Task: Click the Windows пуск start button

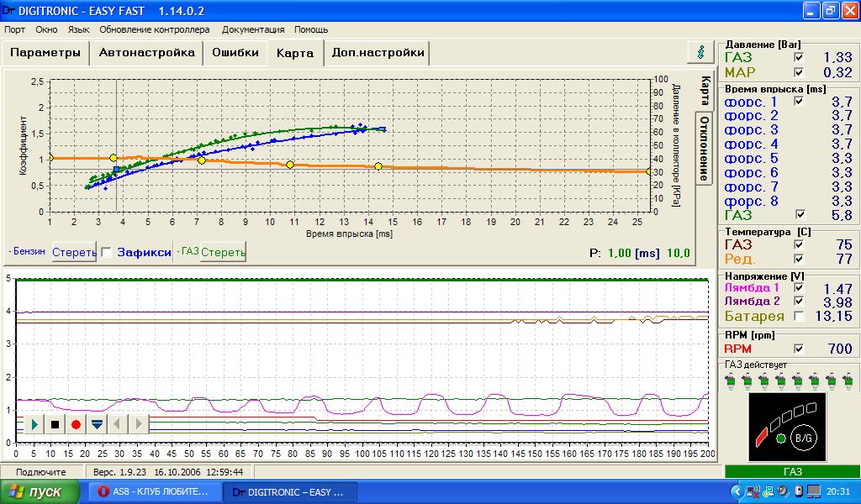Action: pos(40,492)
